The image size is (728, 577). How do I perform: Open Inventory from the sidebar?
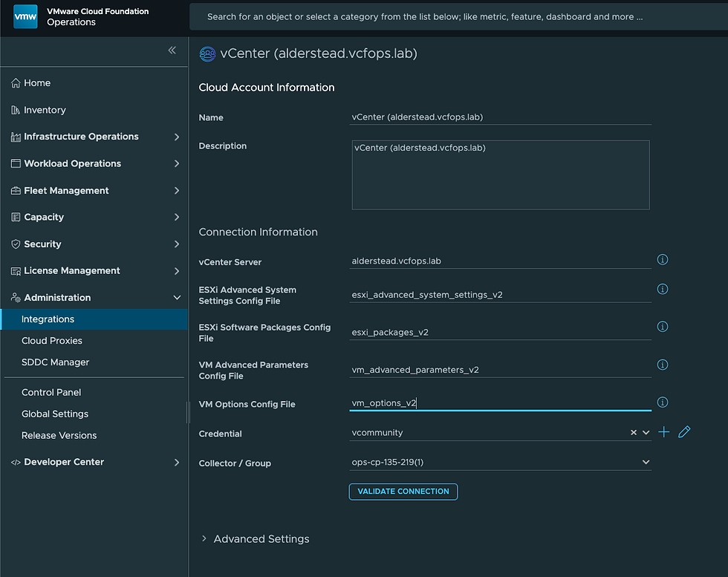click(x=45, y=110)
